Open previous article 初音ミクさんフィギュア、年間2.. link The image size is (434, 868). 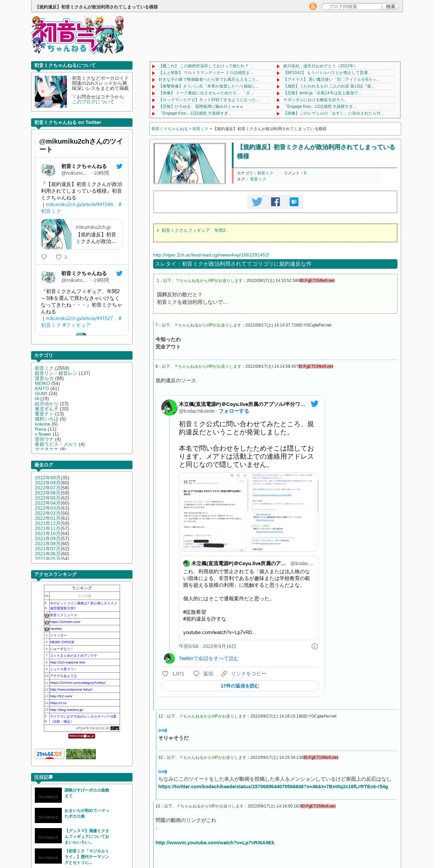pyautogui.click(x=195, y=230)
